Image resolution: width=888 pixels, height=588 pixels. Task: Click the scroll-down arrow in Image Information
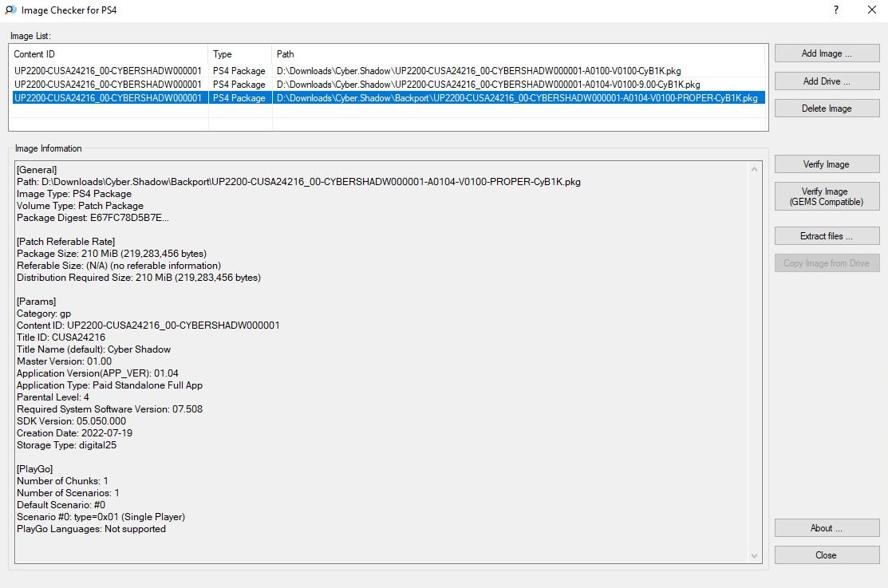coord(754,556)
